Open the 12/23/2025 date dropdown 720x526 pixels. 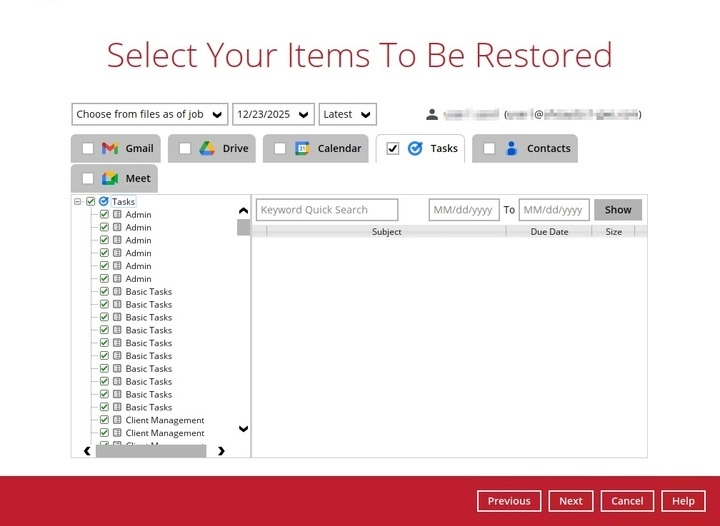click(x=273, y=114)
